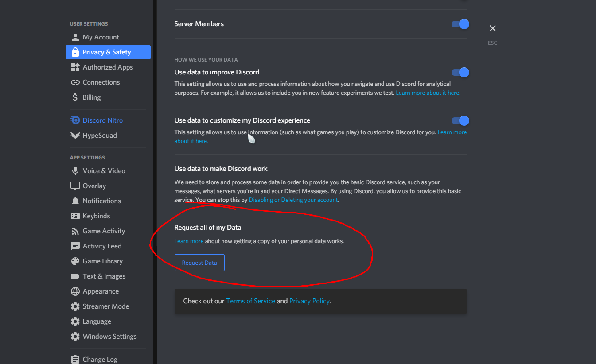This screenshot has height=364, width=596.
Task: Open the Connections settings page
Action: click(108, 82)
